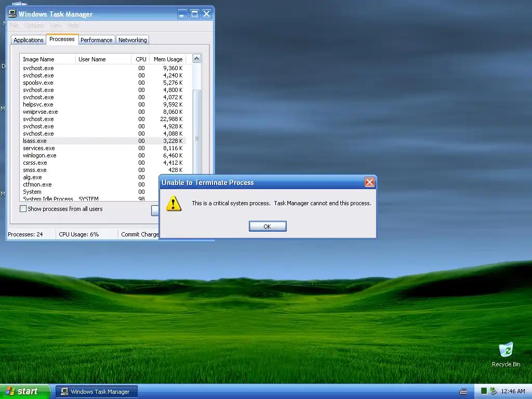Minimize the Windows Task Manager window

pos(182,14)
